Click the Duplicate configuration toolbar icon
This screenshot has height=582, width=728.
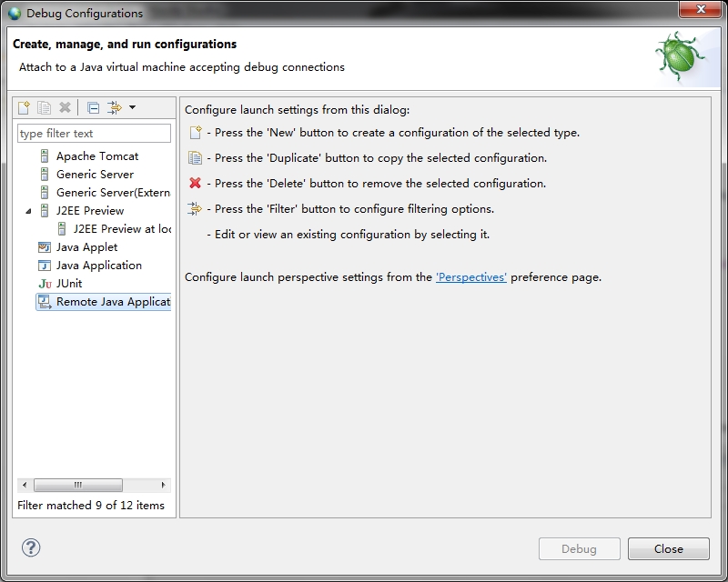click(44, 107)
